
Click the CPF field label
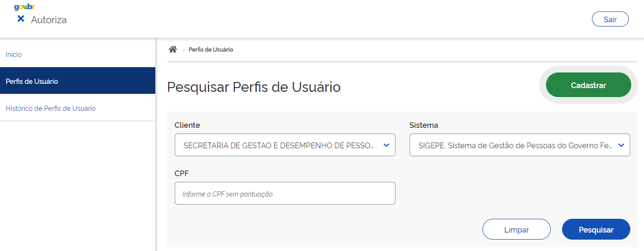click(x=182, y=173)
